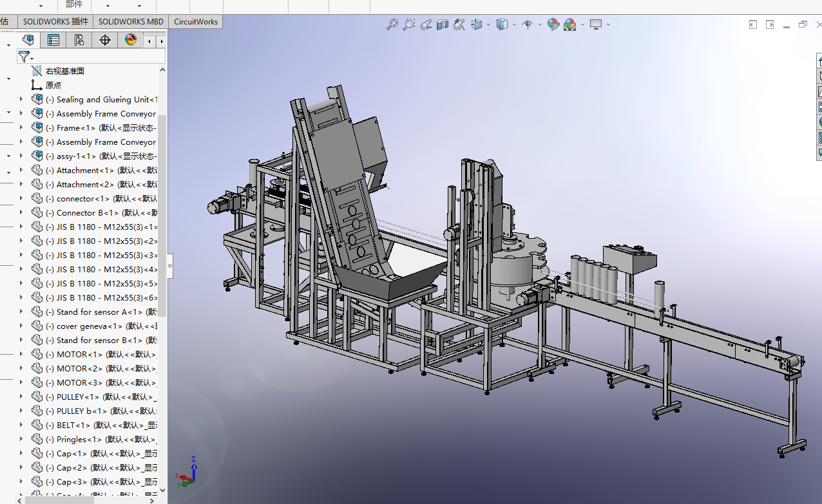
Task: Open the SOLIDWORKS 插件 ribbon tab
Action: click(x=55, y=21)
